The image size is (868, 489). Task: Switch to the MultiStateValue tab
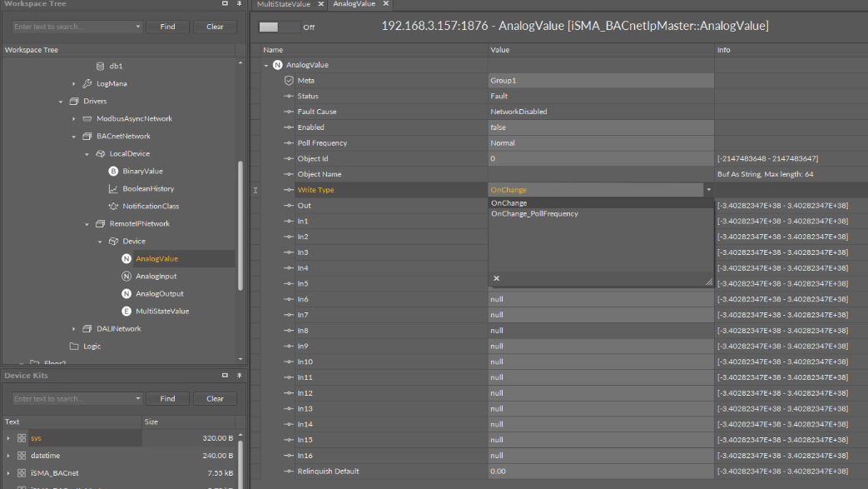click(x=284, y=4)
